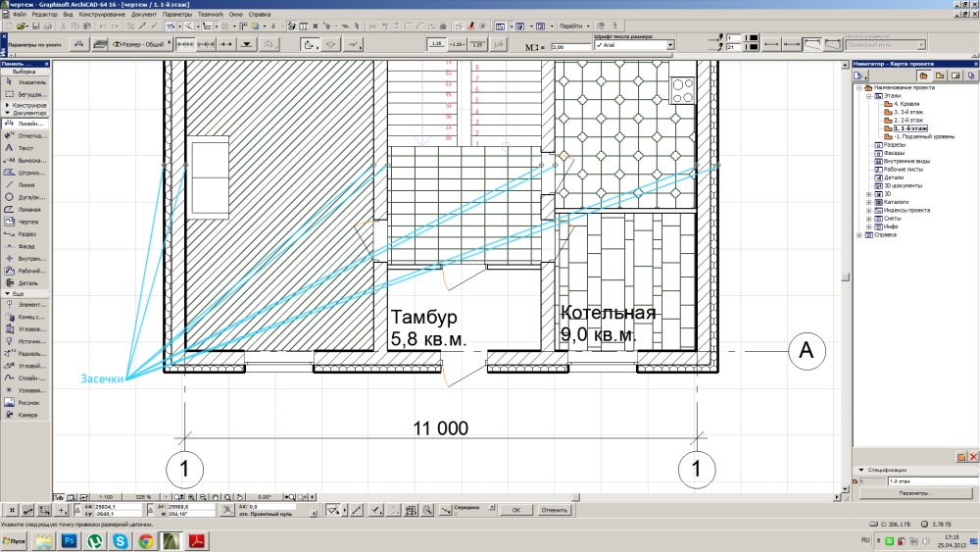Select the Внутренний вид tool
The width and height of the screenshot is (980, 552).
[25, 258]
